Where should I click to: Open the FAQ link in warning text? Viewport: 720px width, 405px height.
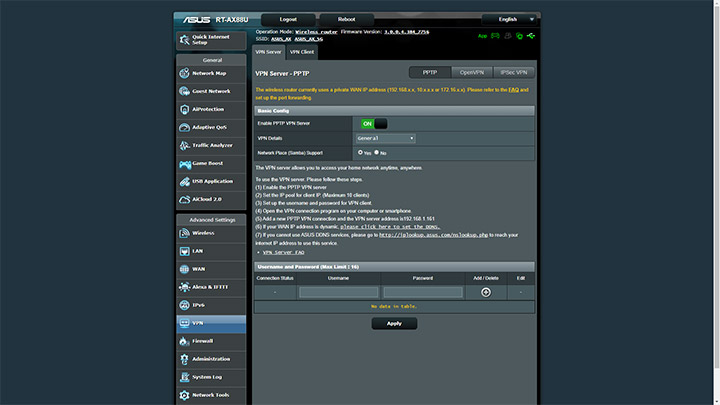coord(513,90)
